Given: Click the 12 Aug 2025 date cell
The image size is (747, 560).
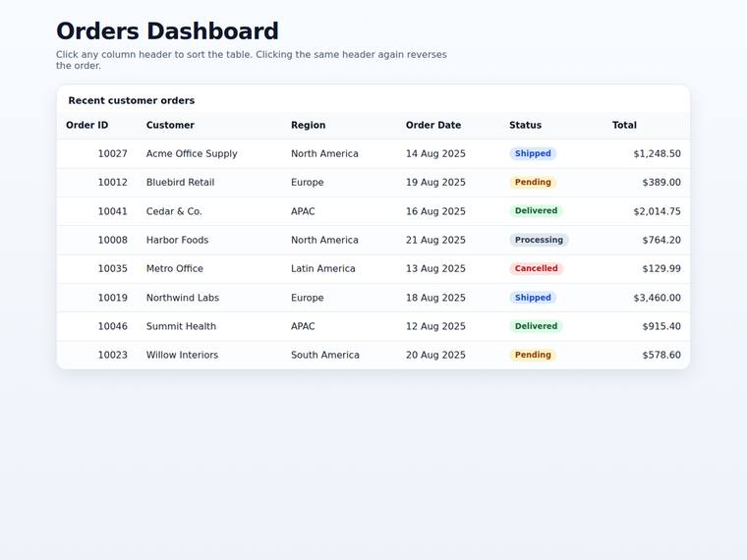Looking at the screenshot, I should point(448,326).
